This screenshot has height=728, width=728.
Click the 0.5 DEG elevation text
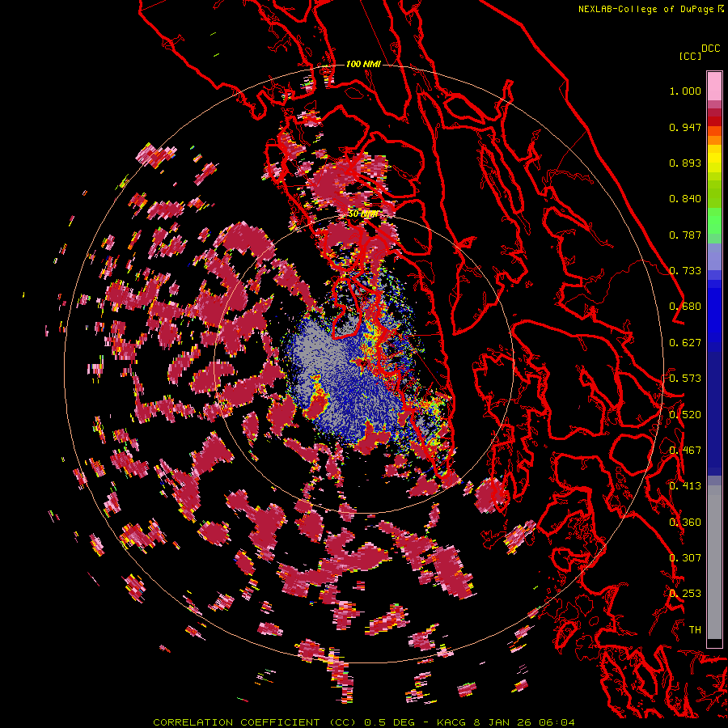[x=390, y=722]
